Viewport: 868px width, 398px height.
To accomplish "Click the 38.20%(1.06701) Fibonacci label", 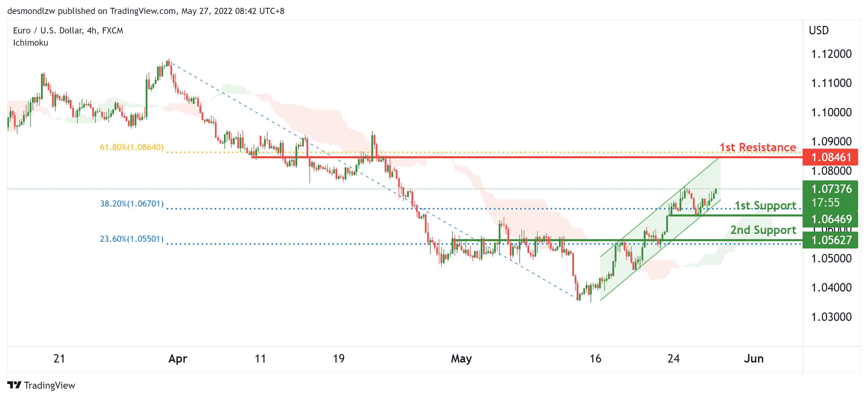I will [131, 204].
